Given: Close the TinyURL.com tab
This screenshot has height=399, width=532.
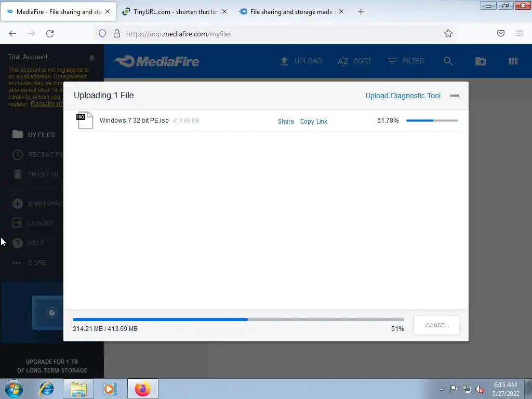Looking at the screenshot, I should pyautogui.click(x=224, y=11).
